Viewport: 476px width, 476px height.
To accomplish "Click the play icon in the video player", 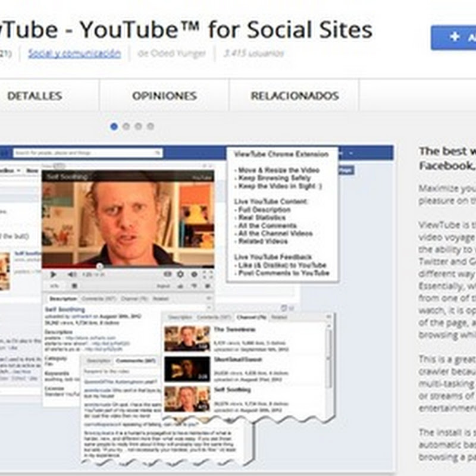I will [x=53, y=275].
